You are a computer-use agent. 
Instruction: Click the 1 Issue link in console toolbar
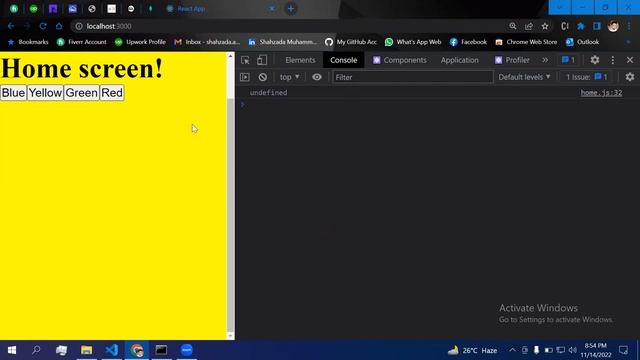click(x=587, y=77)
